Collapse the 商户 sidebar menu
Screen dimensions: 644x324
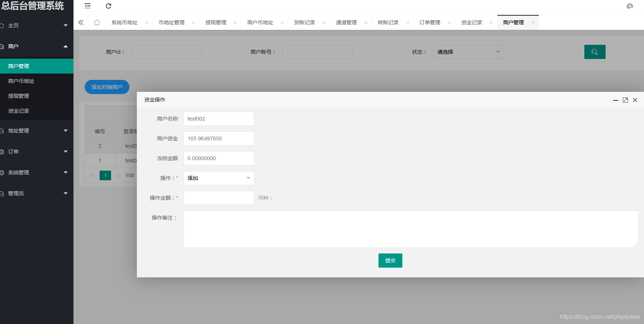point(37,46)
